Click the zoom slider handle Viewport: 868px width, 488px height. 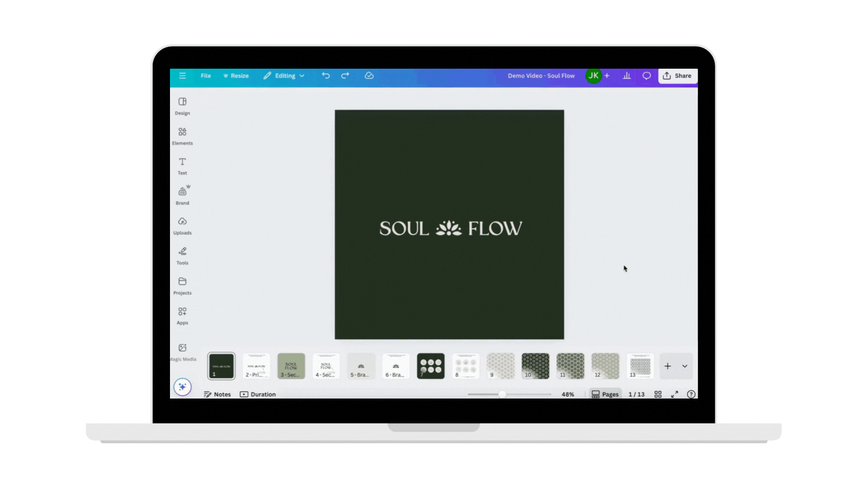point(502,394)
